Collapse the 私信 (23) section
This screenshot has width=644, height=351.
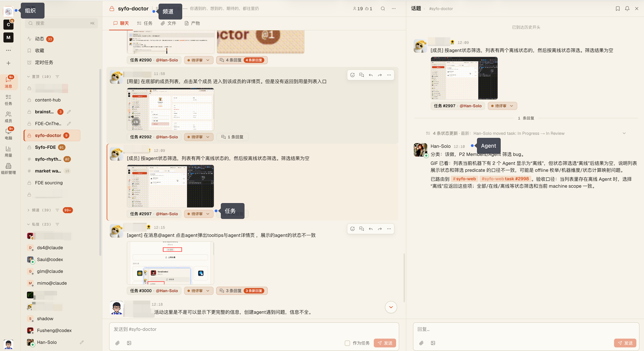coord(28,224)
